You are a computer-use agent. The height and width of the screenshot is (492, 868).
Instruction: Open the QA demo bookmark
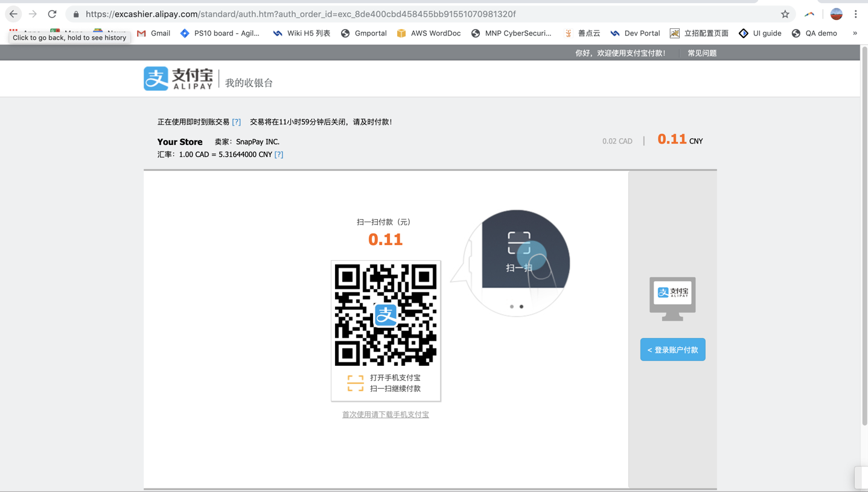click(814, 33)
